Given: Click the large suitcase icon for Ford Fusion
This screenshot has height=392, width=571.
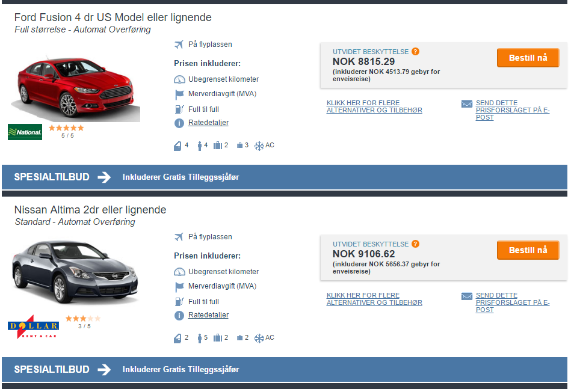Looking at the screenshot, I should [218, 145].
